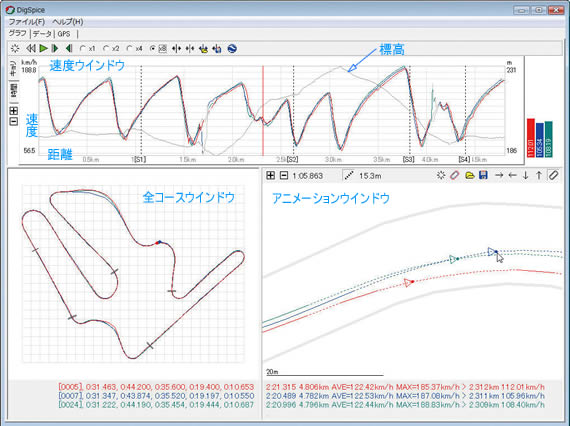Start playback with the green play button
This screenshot has height=426, width=570.
tap(44, 48)
